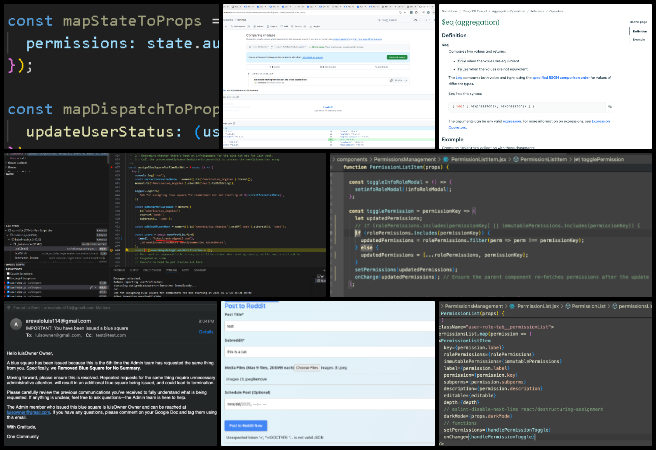Image resolution: width=656 pixels, height=450 pixels.
Task: Toggle the Uncaught Exceptions breakpoint checkbox
Action: [8, 278]
